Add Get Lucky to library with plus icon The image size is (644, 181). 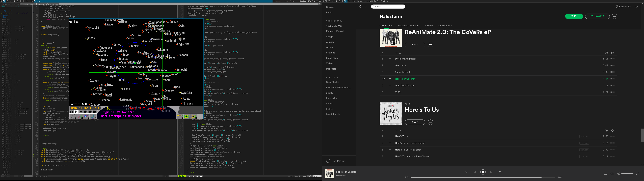coord(389,65)
